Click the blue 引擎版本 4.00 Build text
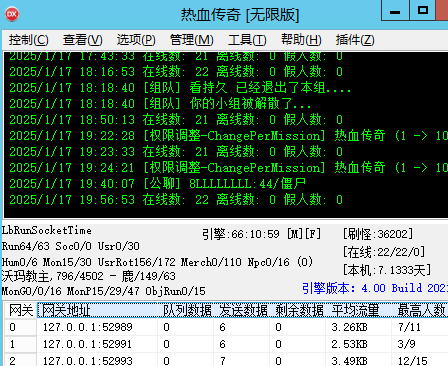Screen dimensions: 448x366 [x=375, y=288]
